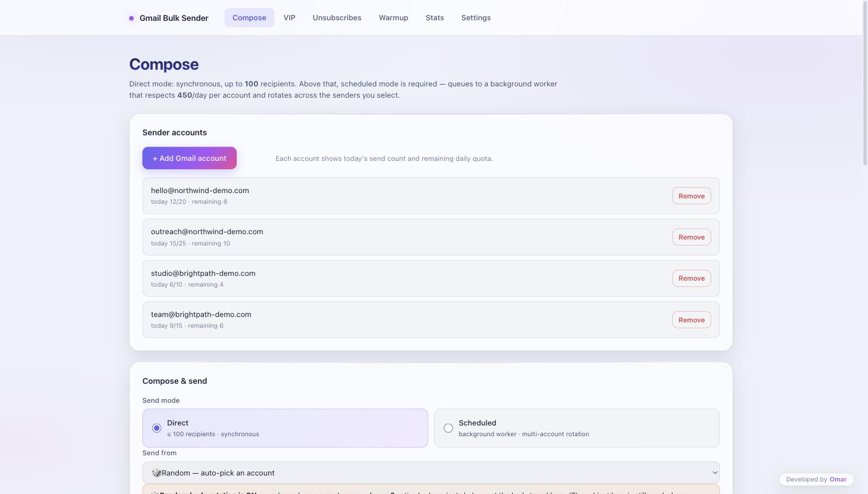Click the Add Gmail account button
This screenshot has height=494, width=868.
click(x=190, y=158)
